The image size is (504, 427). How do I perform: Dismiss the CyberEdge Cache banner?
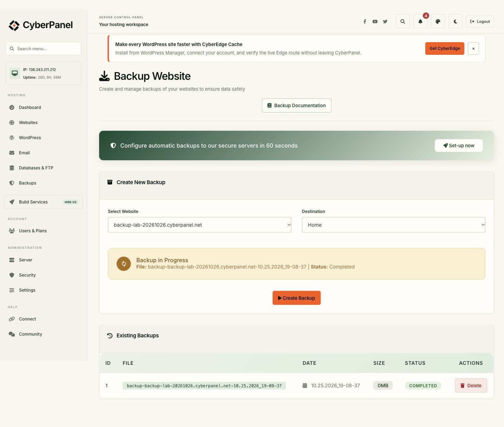pos(473,48)
